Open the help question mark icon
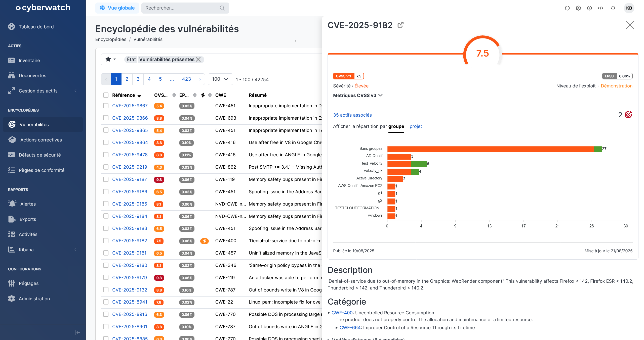The image size is (644, 340). click(589, 8)
